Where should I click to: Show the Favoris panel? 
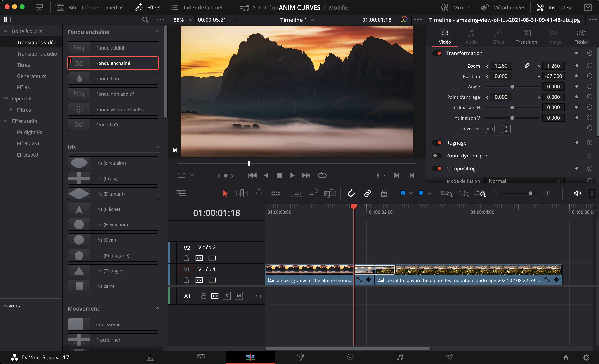coord(11,305)
